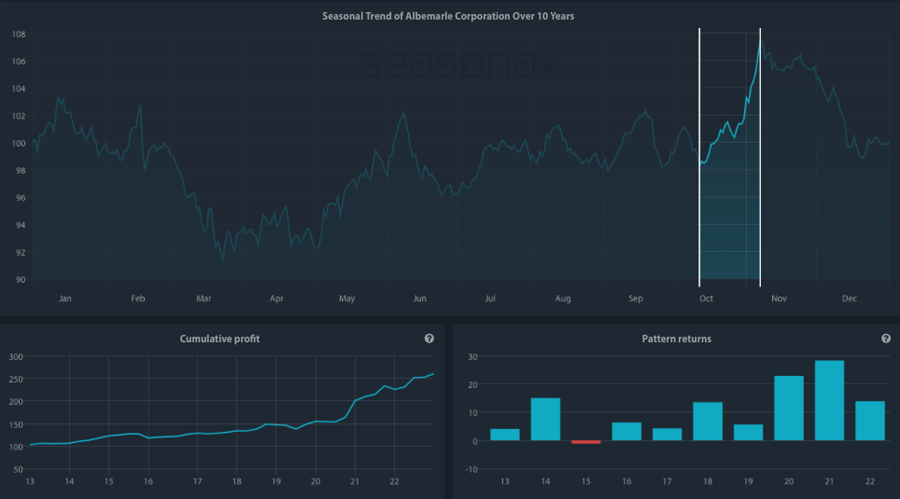Screen dimensions: 900x499
Task: Click the cumulative profit line end point
Action: 433,374
